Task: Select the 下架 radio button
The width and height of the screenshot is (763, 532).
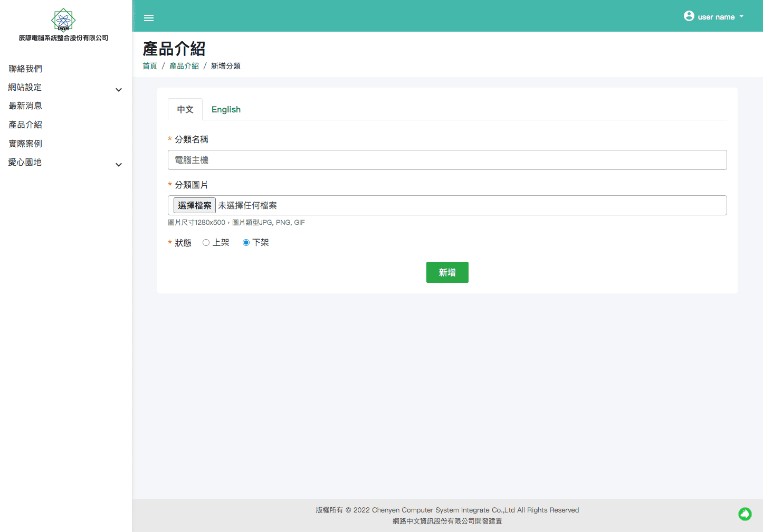Action: [246, 243]
